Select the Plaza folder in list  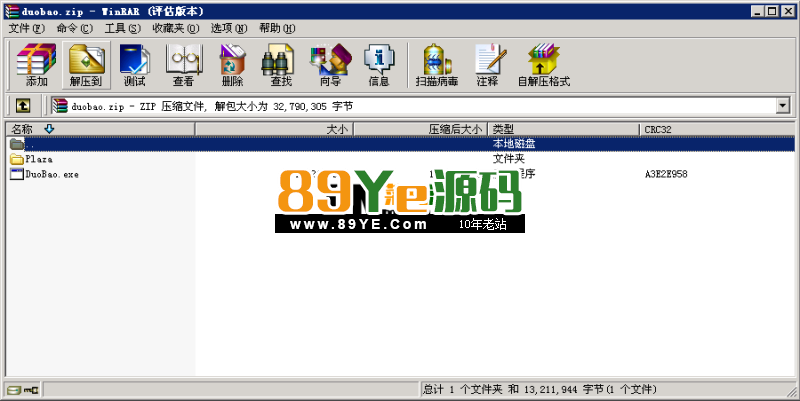pos(39,159)
